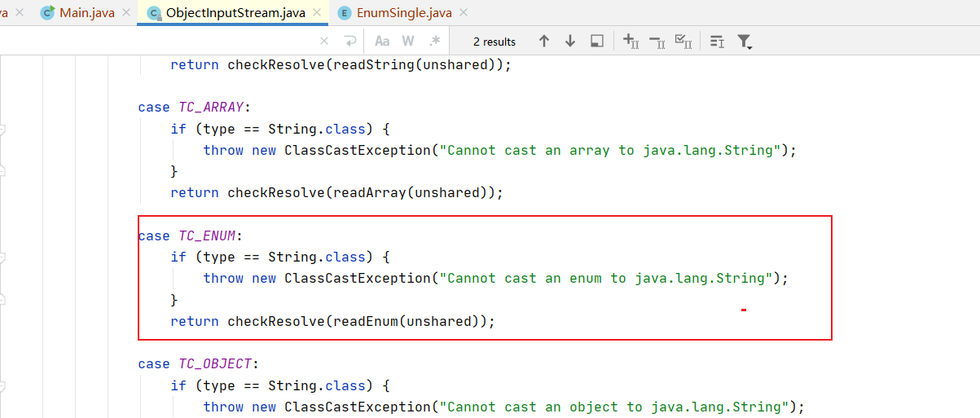Toggle multiline search mode icon
Viewport: 980px width, 418px height.
tap(717, 41)
